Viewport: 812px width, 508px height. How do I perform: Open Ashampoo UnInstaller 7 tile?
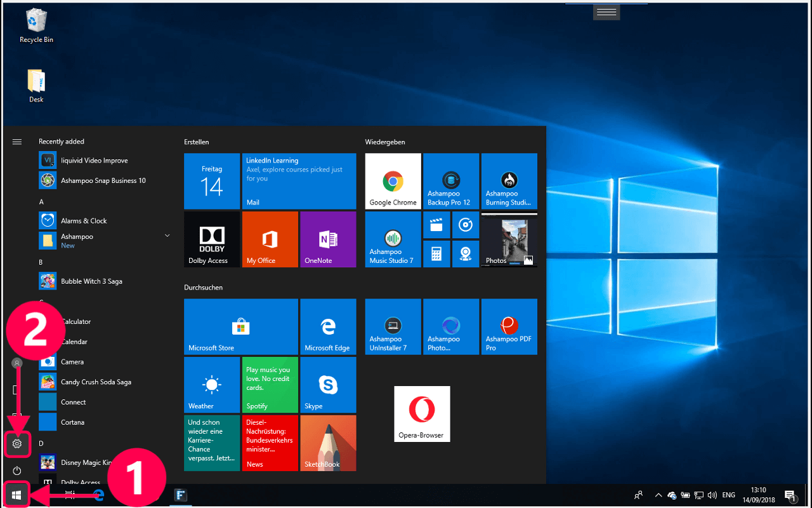tap(393, 326)
